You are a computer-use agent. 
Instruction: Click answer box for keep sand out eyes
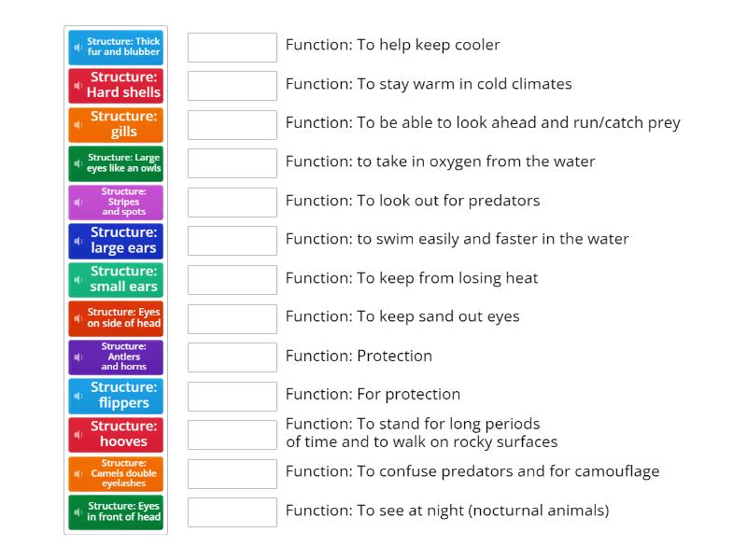point(233,318)
